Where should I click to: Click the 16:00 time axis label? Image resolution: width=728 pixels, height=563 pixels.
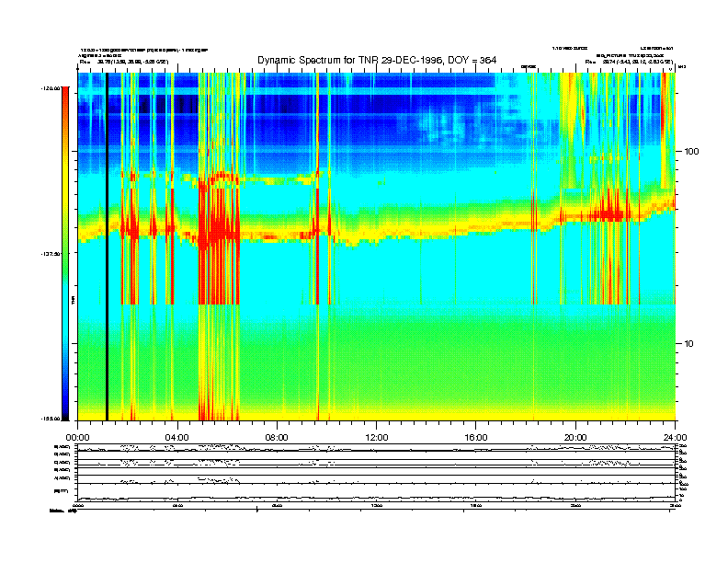pos(476,438)
